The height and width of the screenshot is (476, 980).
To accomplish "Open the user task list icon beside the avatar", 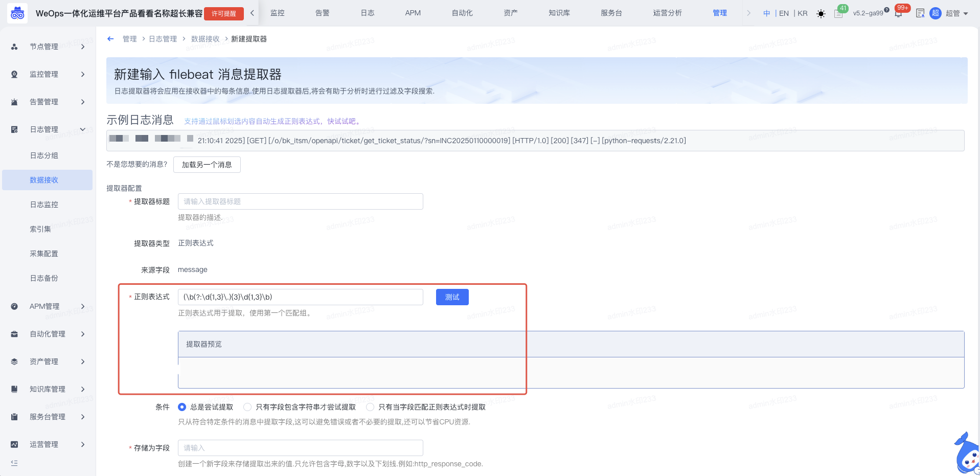I will pos(920,13).
